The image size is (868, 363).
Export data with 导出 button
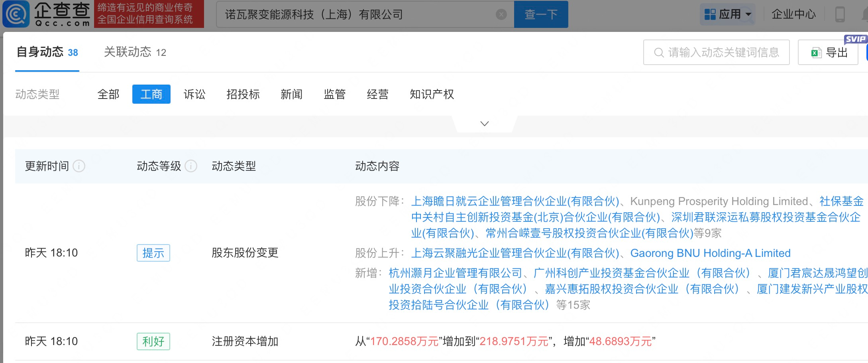click(x=829, y=52)
